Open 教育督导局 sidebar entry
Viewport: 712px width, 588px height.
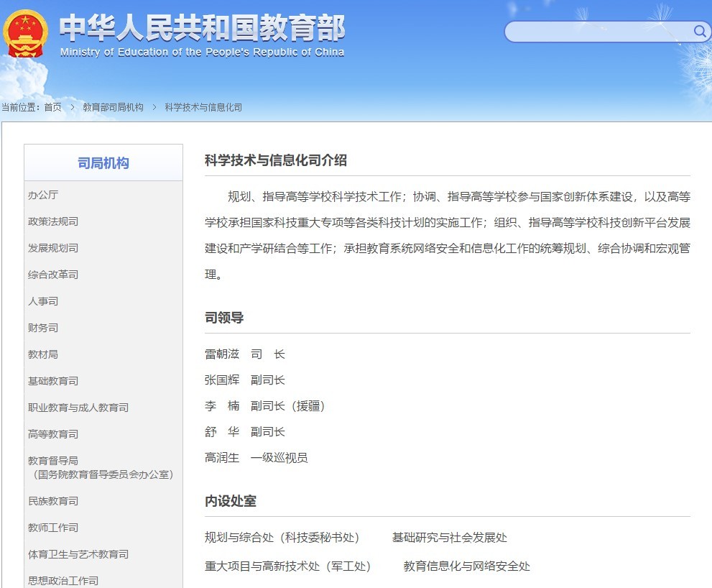pos(53,461)
